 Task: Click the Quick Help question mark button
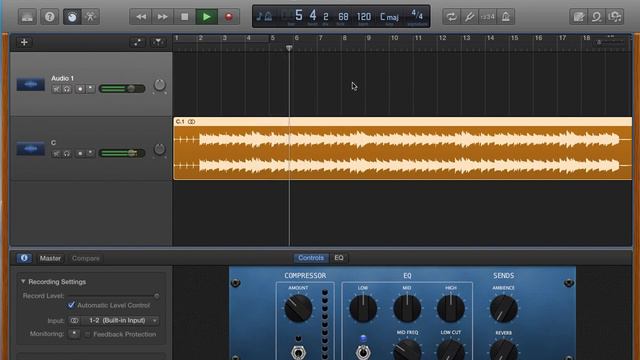(x=49, y=17)
